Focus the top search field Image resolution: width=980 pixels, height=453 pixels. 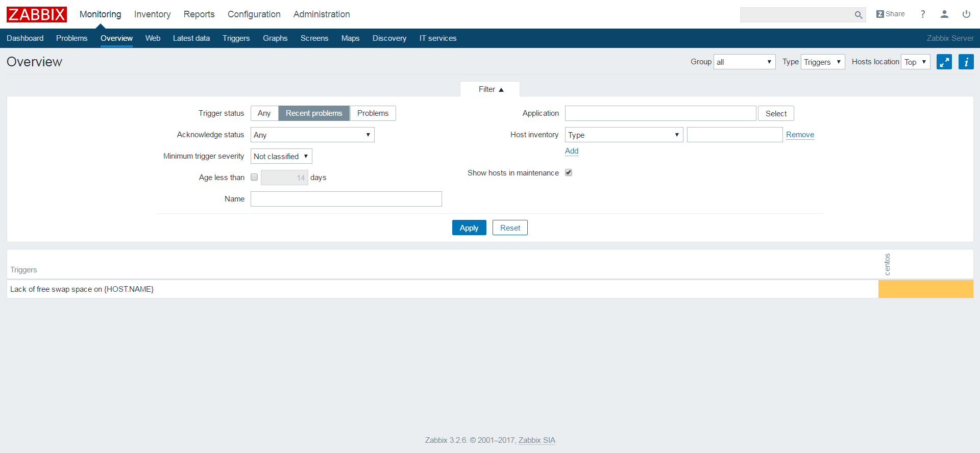coord(796,15)
